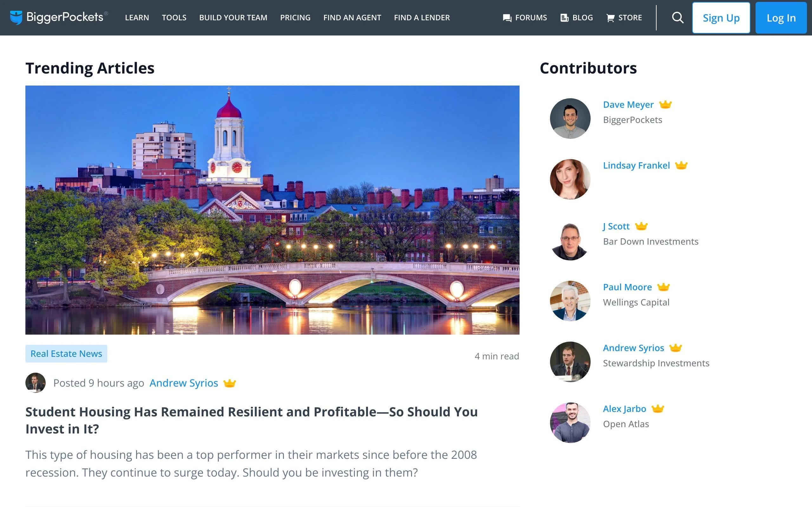Click the Blog newspaper icon
The image size is (812, 507).
[564, 18]
